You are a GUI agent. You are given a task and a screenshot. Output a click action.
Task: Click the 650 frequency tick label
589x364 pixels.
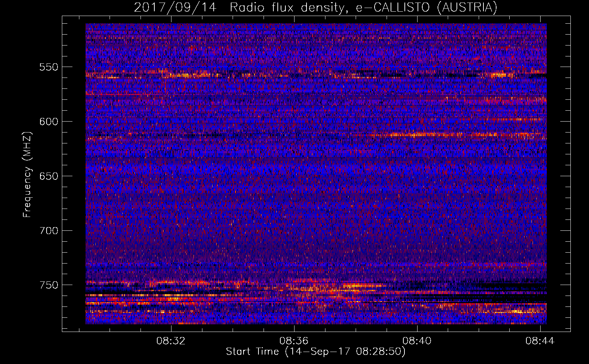pyautogui.click(x=48, y=176)
